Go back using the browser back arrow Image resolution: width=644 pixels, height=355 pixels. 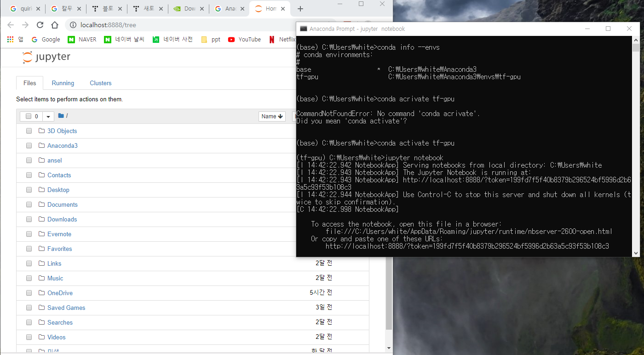(11, 25)
